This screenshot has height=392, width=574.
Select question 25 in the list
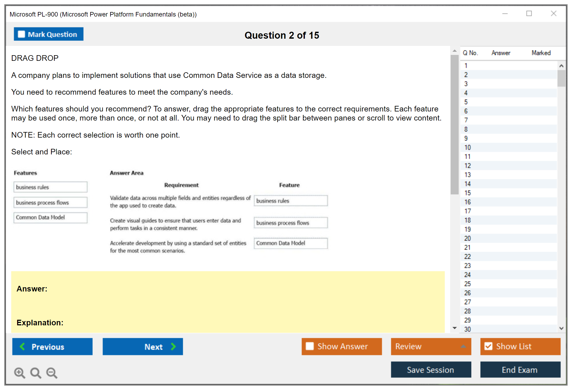pyautogui.click(x=467, y=284)
